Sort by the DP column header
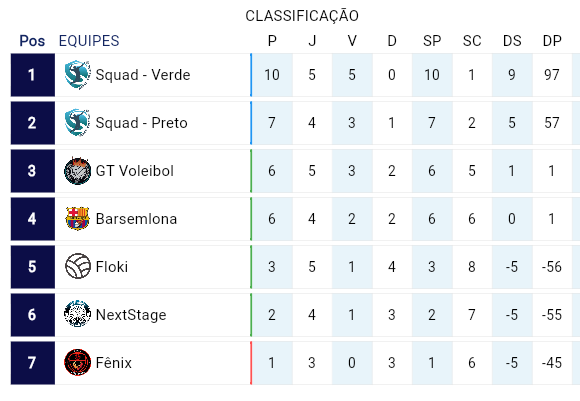Image resolution: width=580 pixels, height=401 pixels. pos(552,41)
